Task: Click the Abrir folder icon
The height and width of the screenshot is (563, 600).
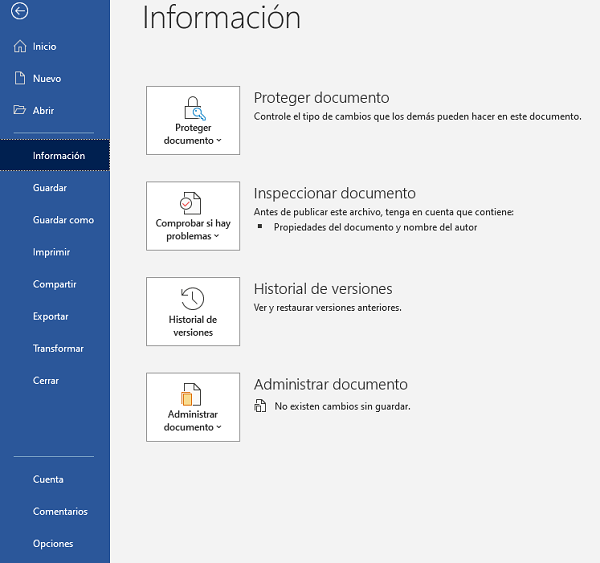Action: [18, 111]
